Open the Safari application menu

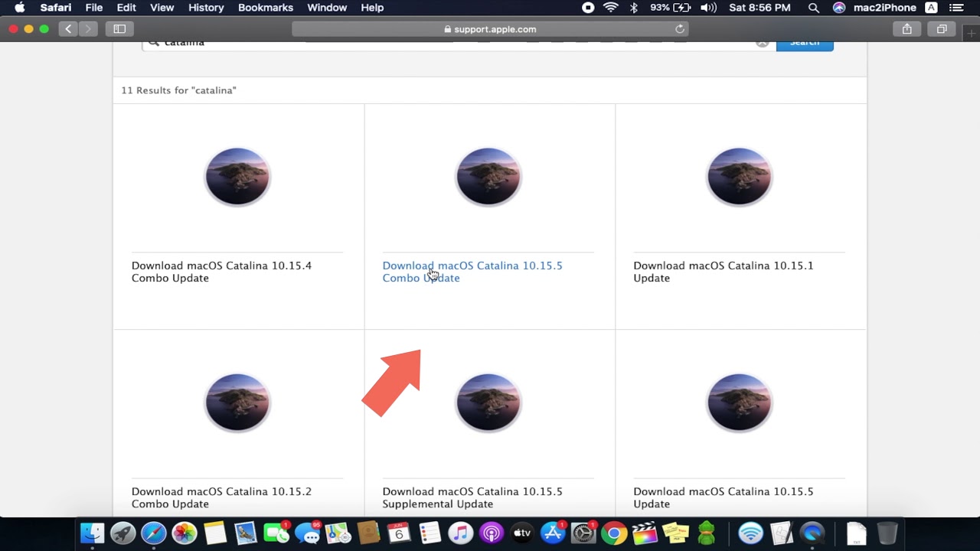[56, 8]
